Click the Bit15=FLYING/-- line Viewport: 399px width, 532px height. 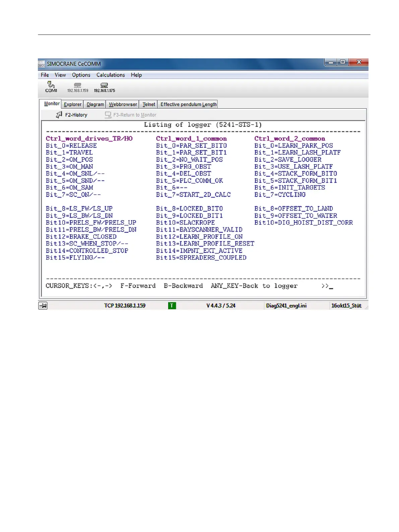tap(75, 258)
